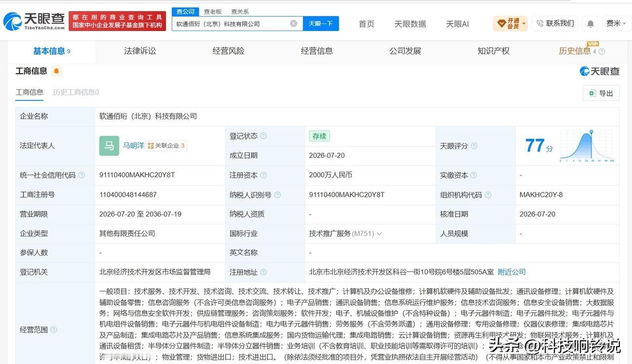
Task: Click the TianYanCha logo at top left
Action: tap(34, 21)
